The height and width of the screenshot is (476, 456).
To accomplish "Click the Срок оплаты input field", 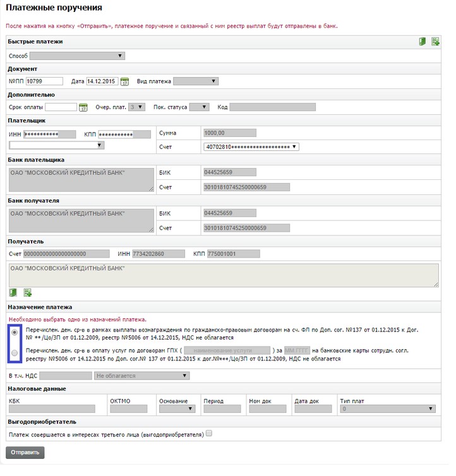I will [61, 107].
